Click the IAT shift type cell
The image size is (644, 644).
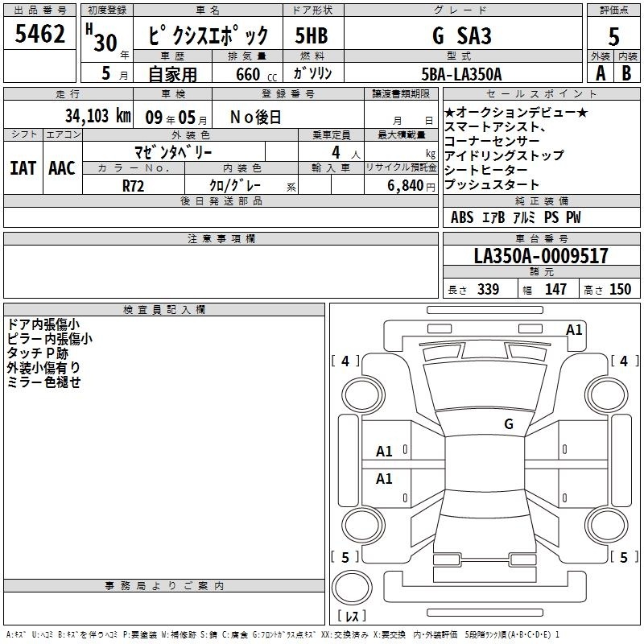point(23,168)
